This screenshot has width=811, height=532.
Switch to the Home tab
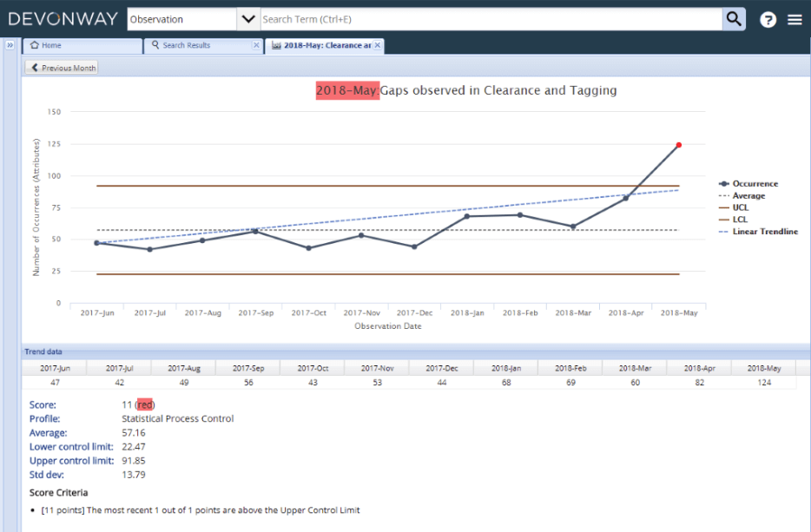pyautogui.click(x=82, y=45)
